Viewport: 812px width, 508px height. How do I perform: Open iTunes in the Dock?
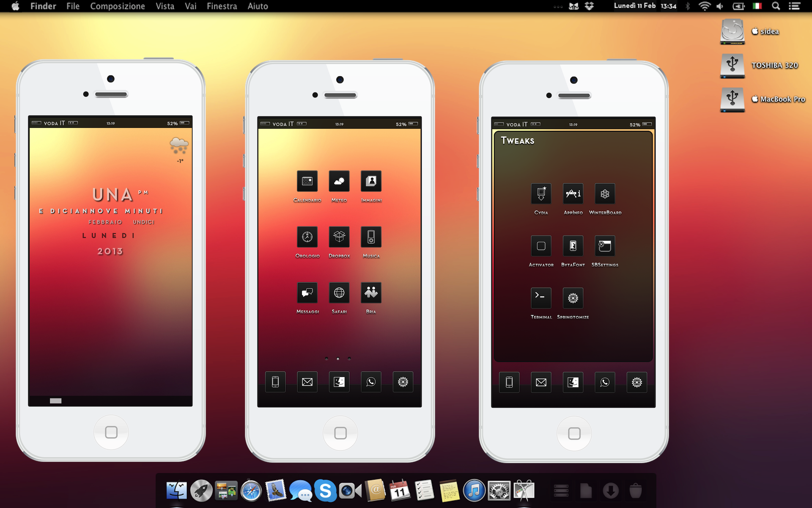tap(474, 491)
